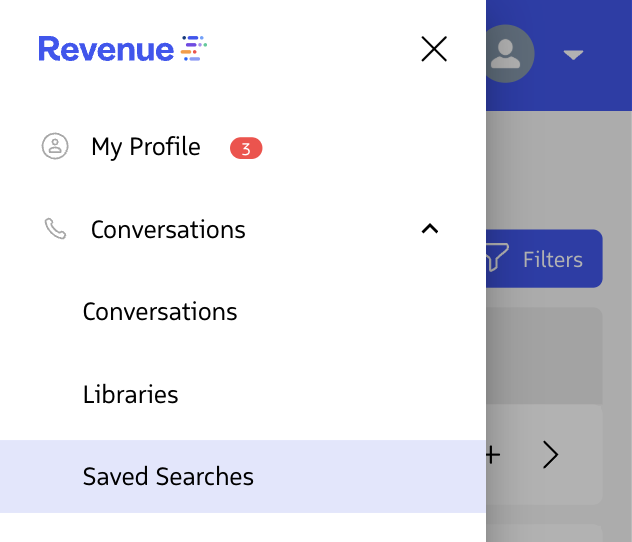Click the Filters button
Image resolution: width=632 pixels, height=542 pixels.
point(544,259)
